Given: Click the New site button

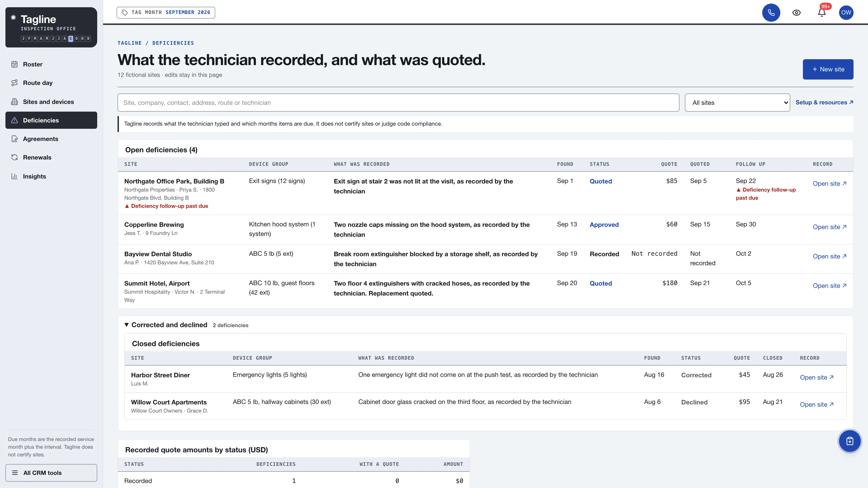Looking at the screenshot, I should pyautogui.click(x=828, y=69).
